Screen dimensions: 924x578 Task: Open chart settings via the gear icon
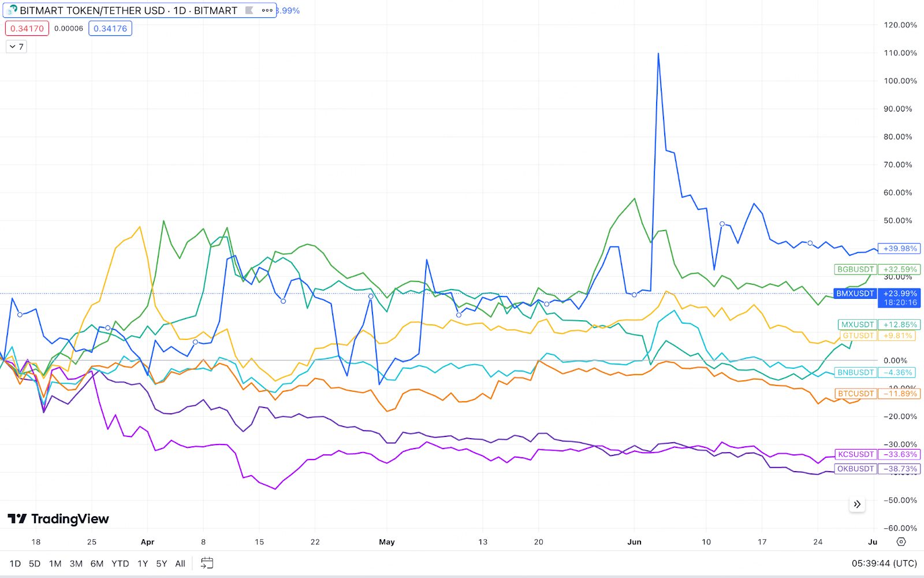[900, 542]
